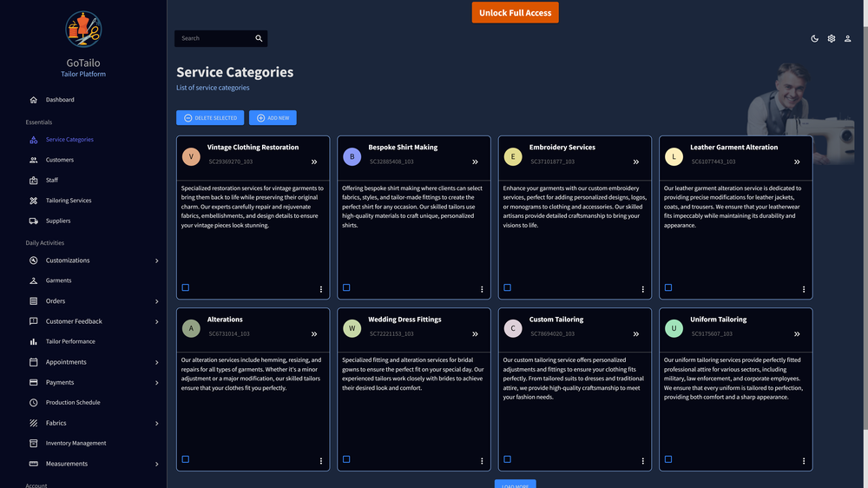Open the Bespoke Shirt Making card title
Image resolution: width=868 pixels, height=488 pixels.
pos(403,148)
